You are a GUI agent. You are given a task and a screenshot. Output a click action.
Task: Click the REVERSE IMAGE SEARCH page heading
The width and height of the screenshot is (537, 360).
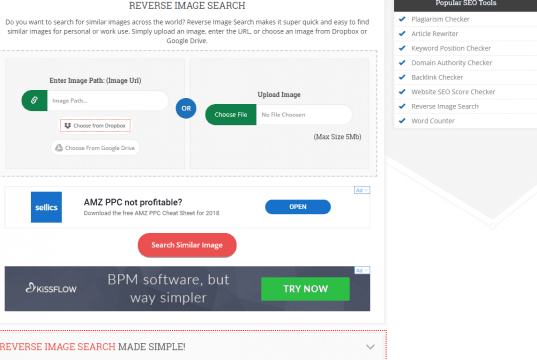(x=187, y=5)
